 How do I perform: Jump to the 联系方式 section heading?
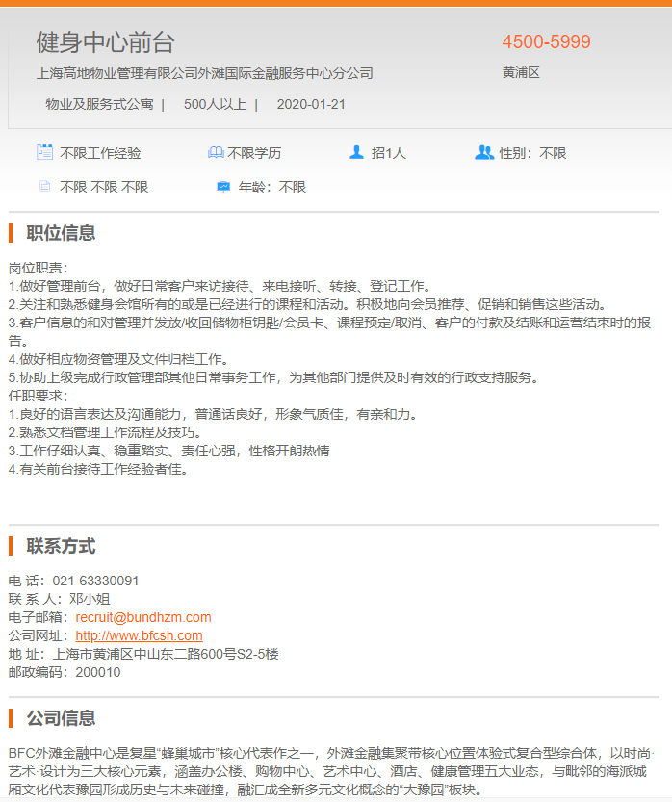[61, 546]
